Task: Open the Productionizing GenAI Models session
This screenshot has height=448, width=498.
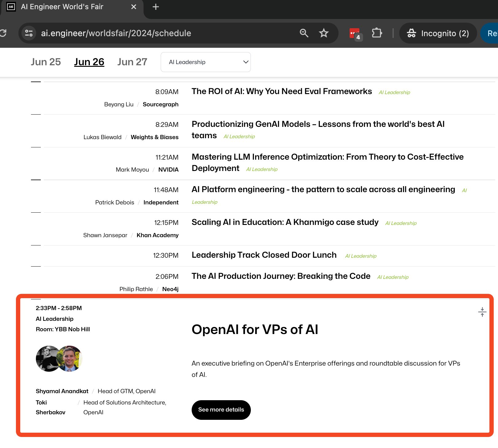Action: [x=318, y=130]
